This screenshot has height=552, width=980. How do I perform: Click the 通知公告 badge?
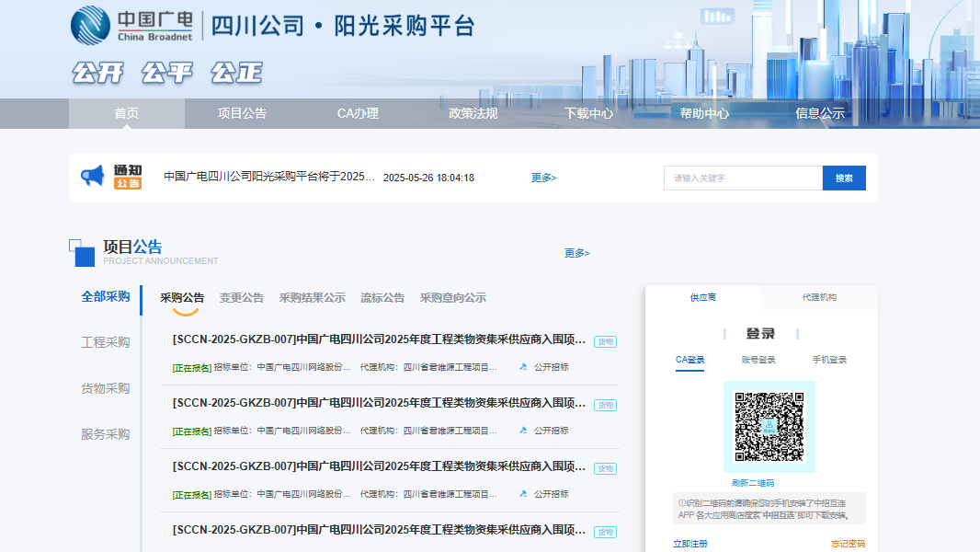point(128,177)
